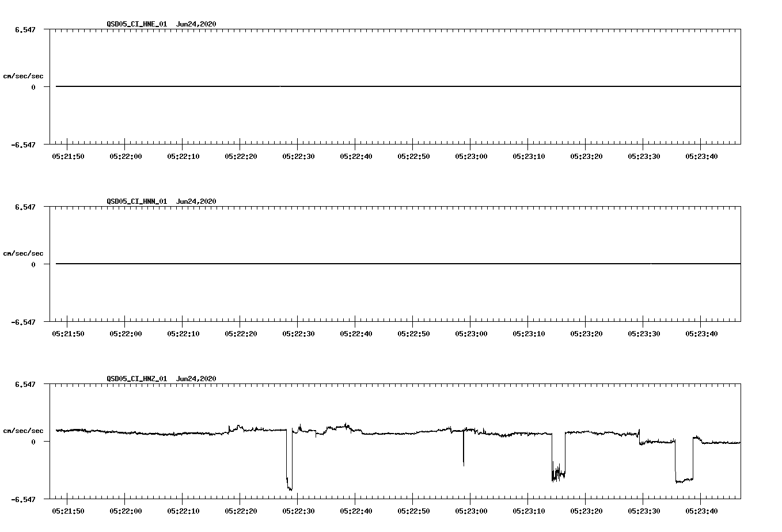
Task: Select the 05:22:30 time label under HNN plot
Action: (x=298, y=333)
